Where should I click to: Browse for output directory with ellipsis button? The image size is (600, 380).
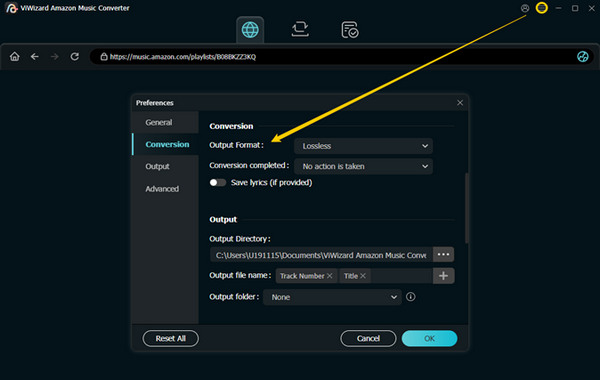tap(443, 254)
